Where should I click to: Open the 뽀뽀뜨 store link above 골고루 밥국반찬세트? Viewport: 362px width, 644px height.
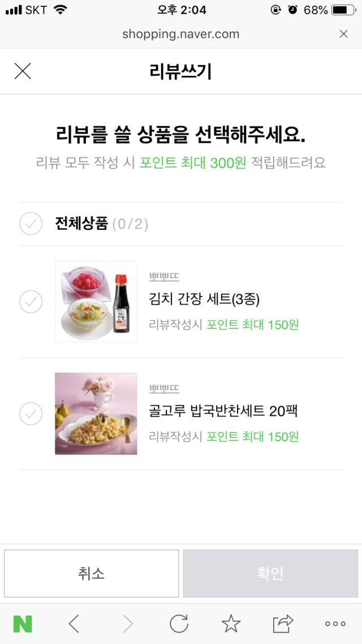coord(164,389)
